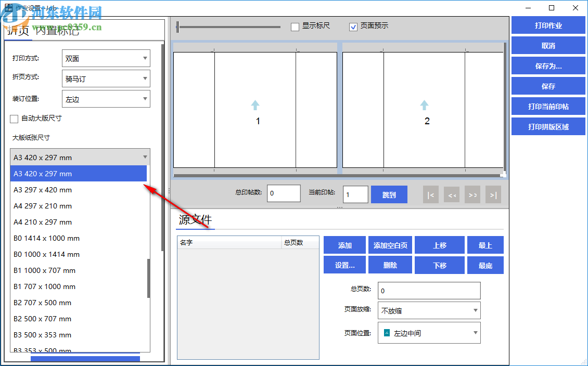Click 最上 button
Screen dimensions: 588x366
[485, 245]
